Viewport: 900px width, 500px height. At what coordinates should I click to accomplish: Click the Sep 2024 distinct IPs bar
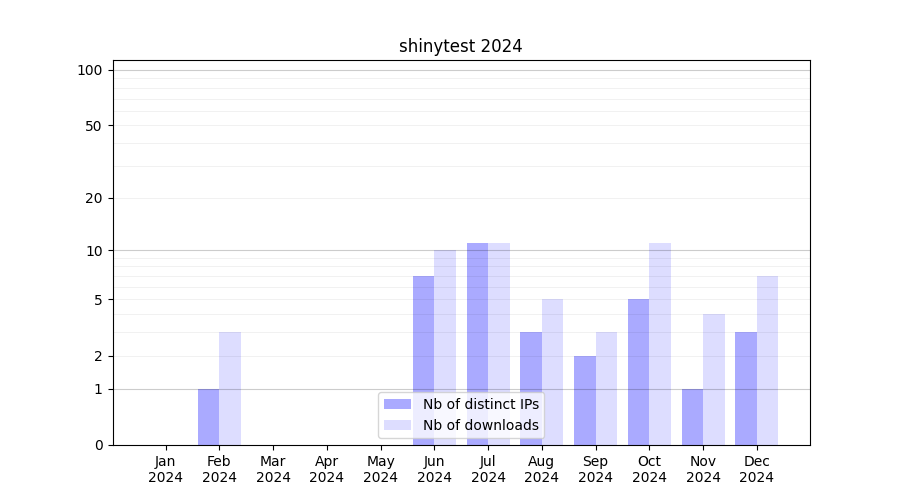click(x=585, y=400)
